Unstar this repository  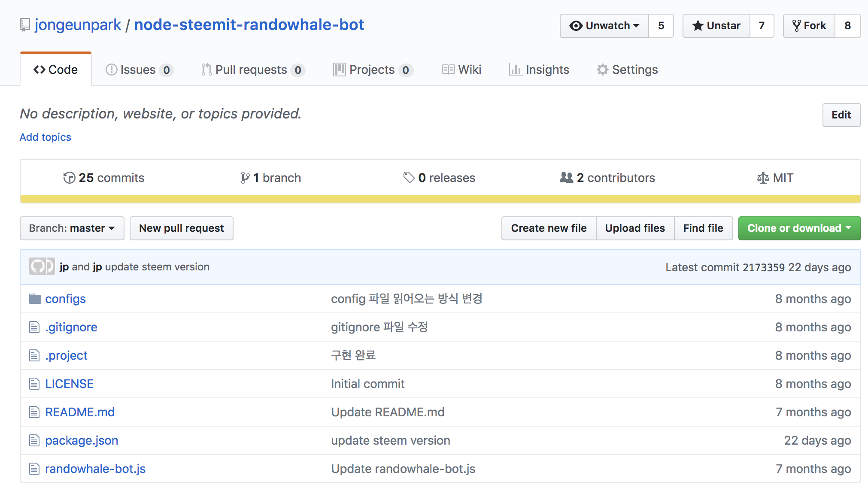pos(716,26)
